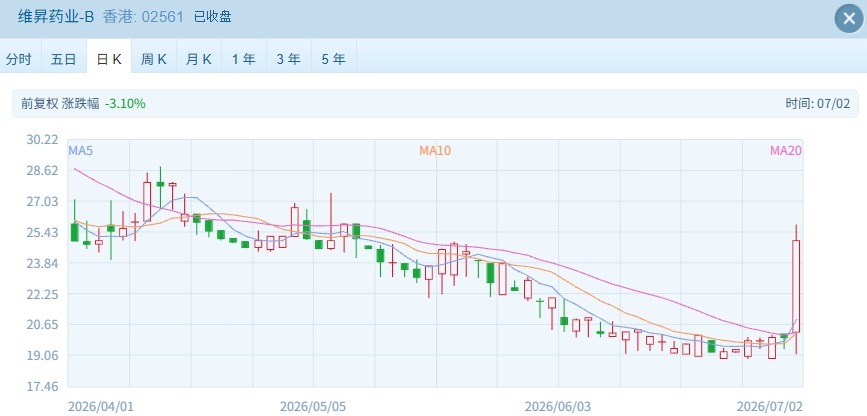This screenshot has width=867, height=416.
Task: Click the MA10 legend label
Action: pyautogui.click(x=435, y=150)
